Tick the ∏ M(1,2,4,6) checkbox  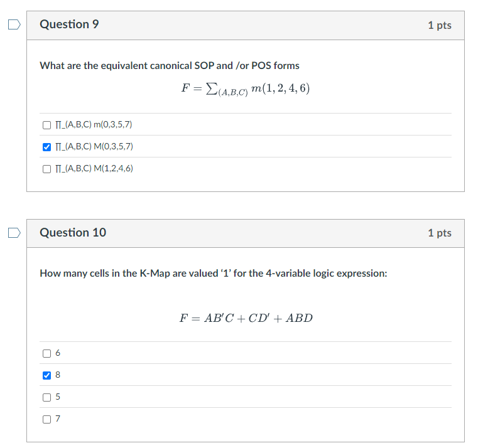(x=47, y=169)
